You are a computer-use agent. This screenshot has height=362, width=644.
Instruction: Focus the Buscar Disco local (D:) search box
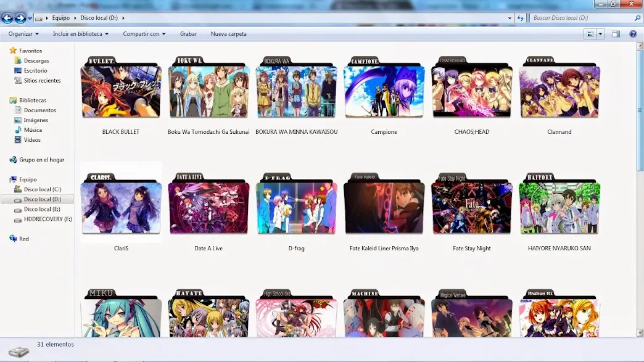pyautogui.click(x=581, y=18)
